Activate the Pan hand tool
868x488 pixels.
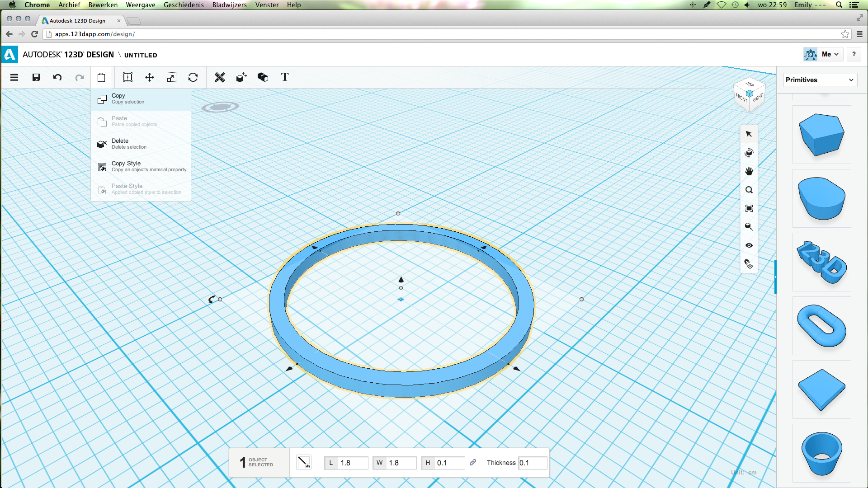click(x=749, y=171)
